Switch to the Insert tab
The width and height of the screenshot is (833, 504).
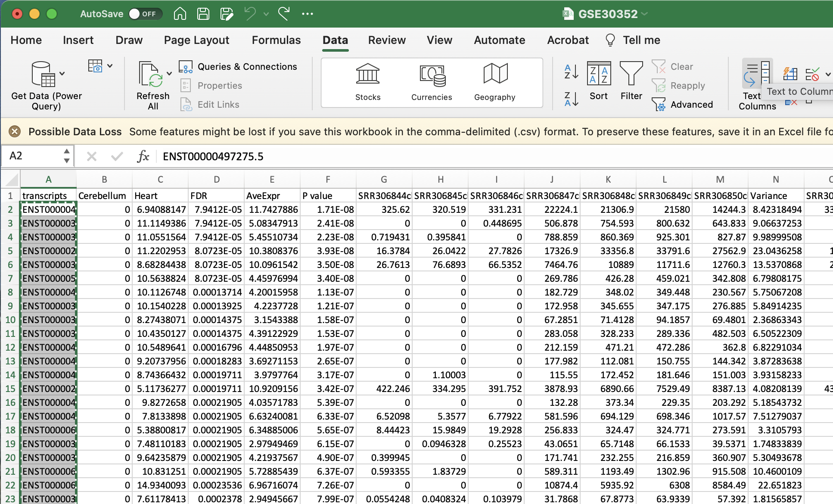coord(78,40)
